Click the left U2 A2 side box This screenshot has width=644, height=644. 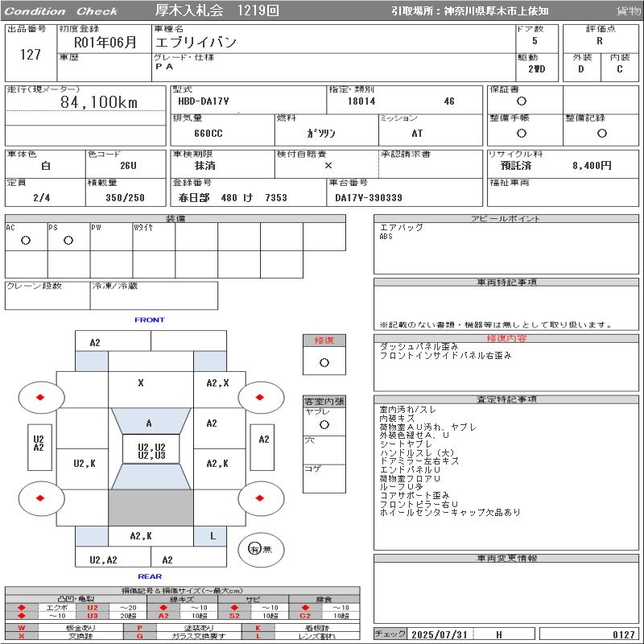(x=39, y=447)
